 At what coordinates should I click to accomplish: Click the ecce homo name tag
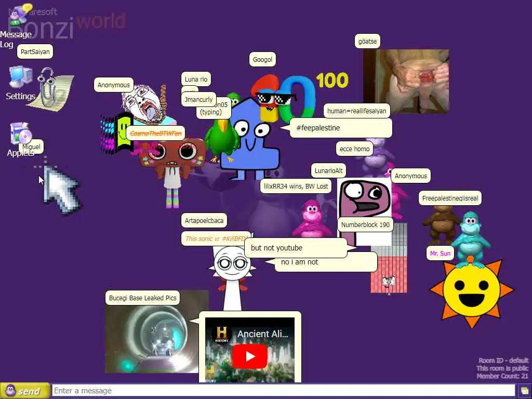(x=354, y=149)
